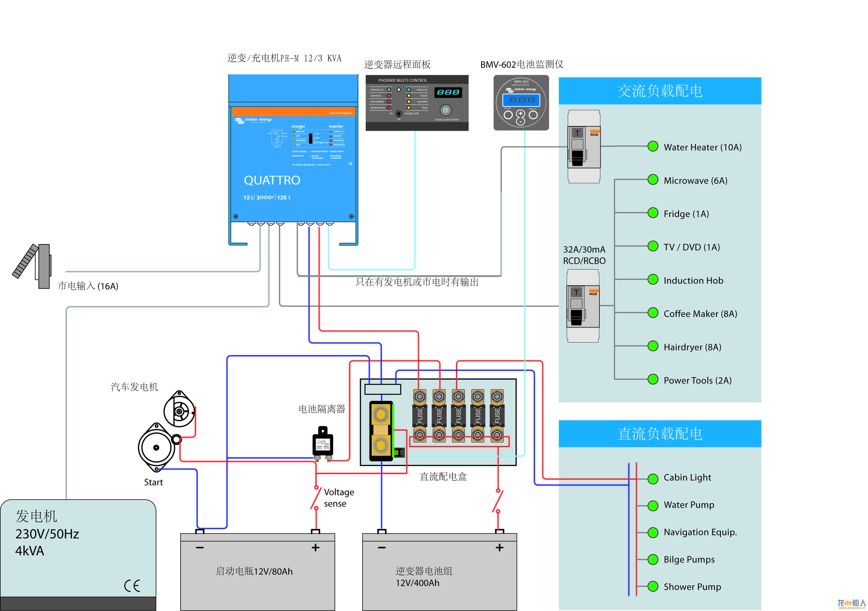868x611 pixels.
Task: Select the Phoenix Multi Control remote panel
Action: coord(417,103)
